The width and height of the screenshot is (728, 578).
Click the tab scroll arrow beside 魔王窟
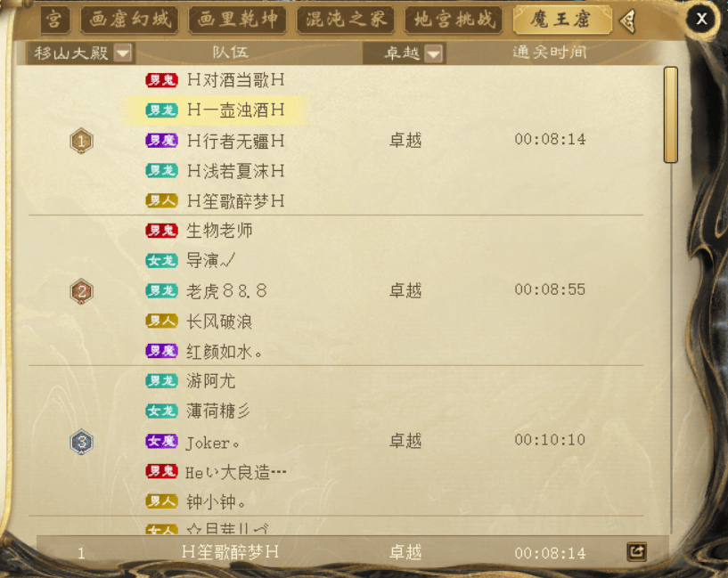628,20
